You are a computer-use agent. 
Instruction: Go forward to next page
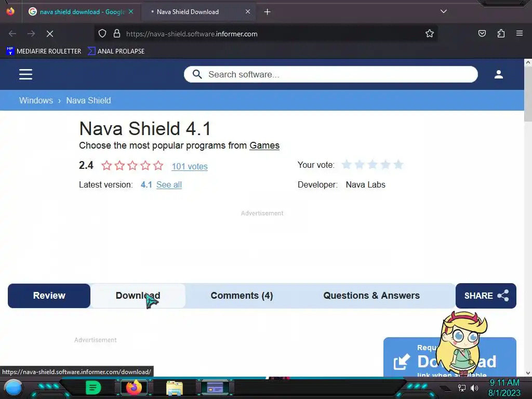pos(31,34)
